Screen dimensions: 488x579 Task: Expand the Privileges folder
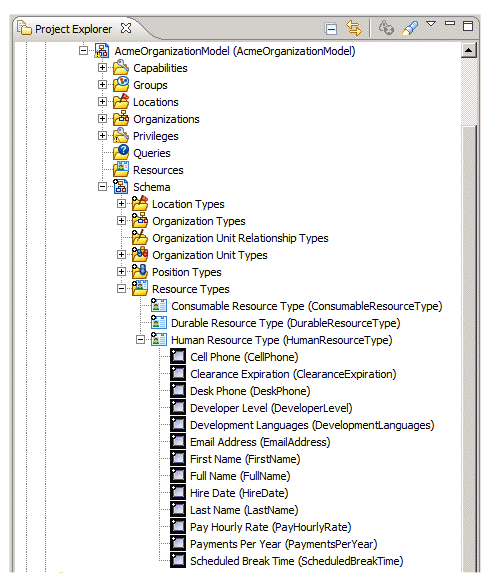[x=103, y=136]
